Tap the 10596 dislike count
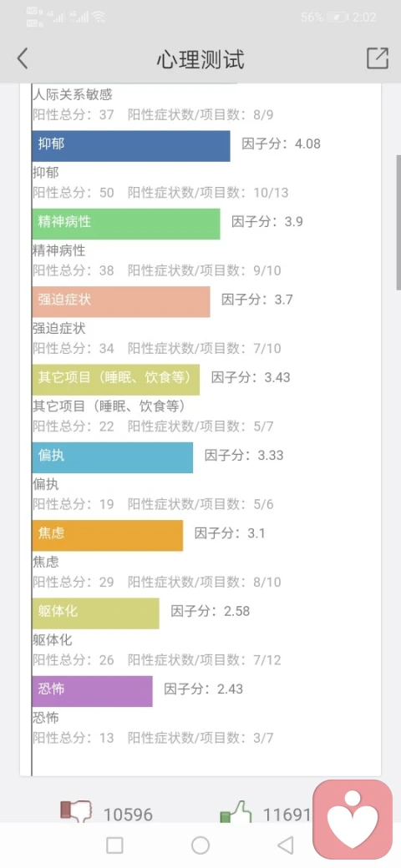This screenshot has height=868, width=401. [x=128, y=815]
